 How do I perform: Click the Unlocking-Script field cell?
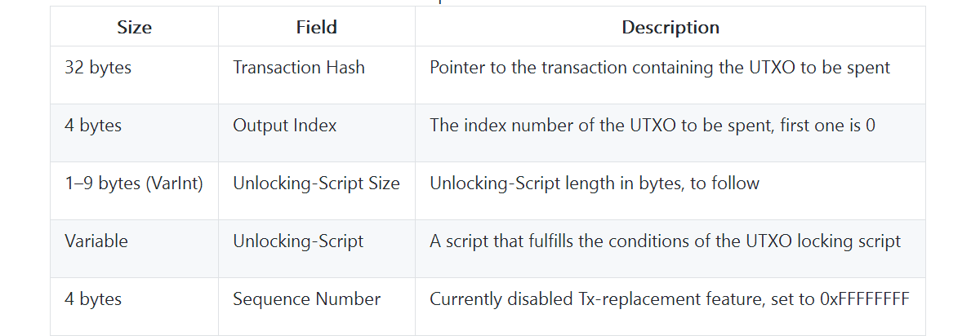click(298, 241)
